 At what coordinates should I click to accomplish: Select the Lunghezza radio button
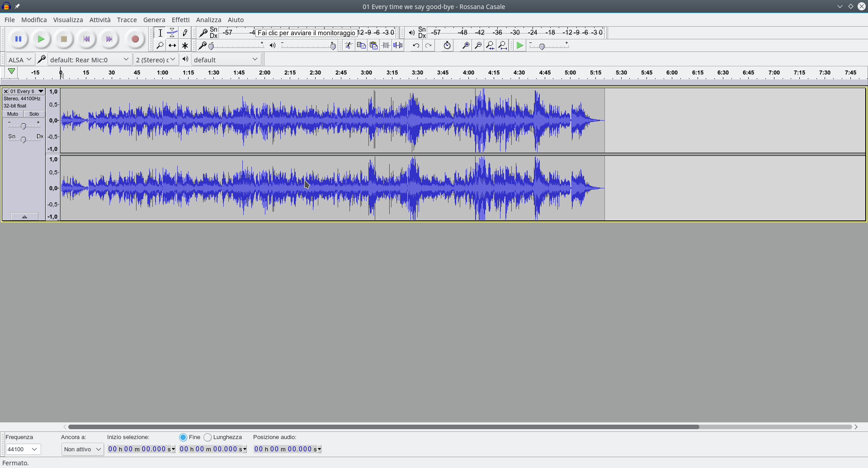pyautogui.click(x=208, y=437)
